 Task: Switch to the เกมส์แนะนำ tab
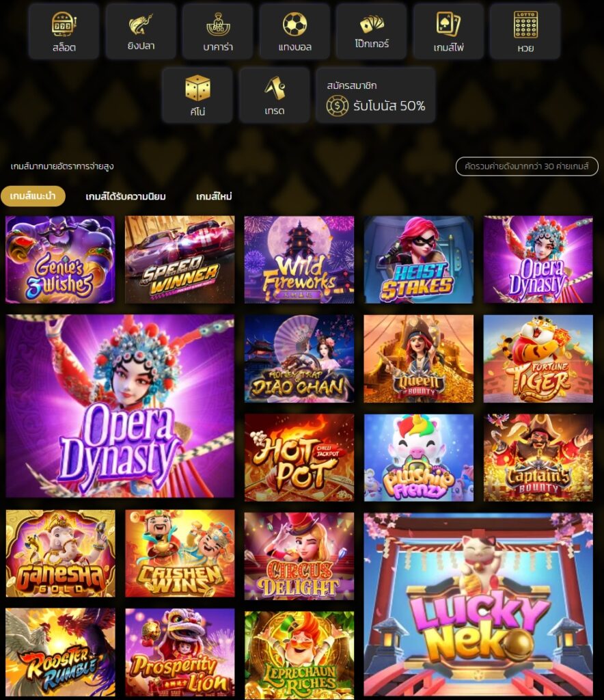click(33, 196)
